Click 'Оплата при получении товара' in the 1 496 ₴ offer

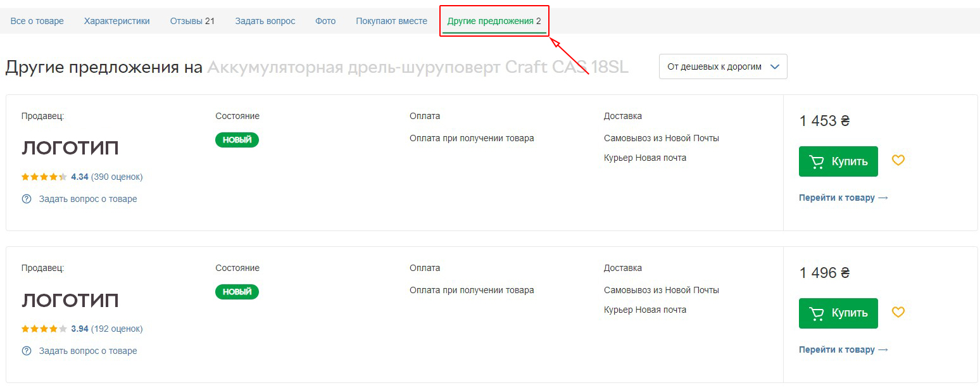click(472, 290)
